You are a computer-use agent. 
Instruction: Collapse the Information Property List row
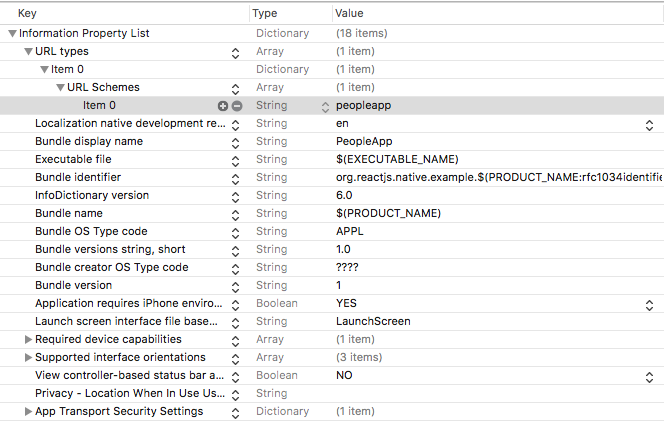(12, 34)
